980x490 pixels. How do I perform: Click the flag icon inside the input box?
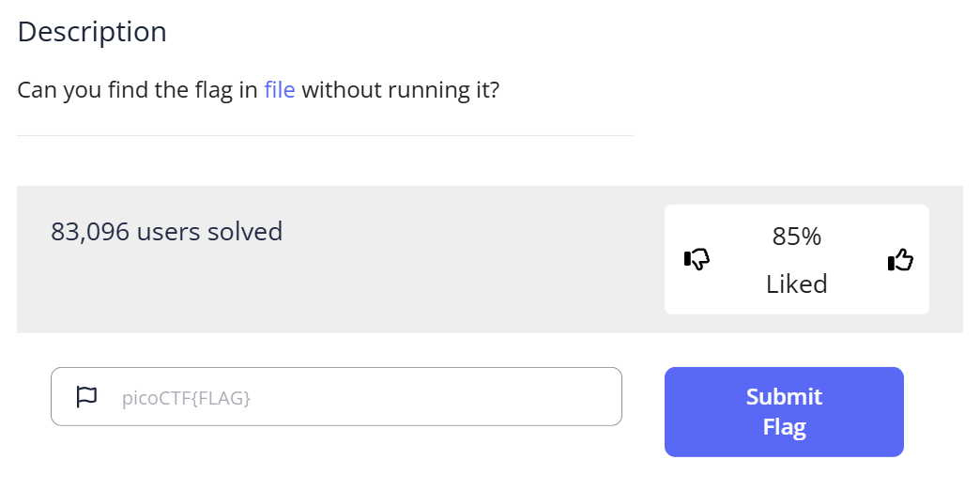tap(86, 397)
